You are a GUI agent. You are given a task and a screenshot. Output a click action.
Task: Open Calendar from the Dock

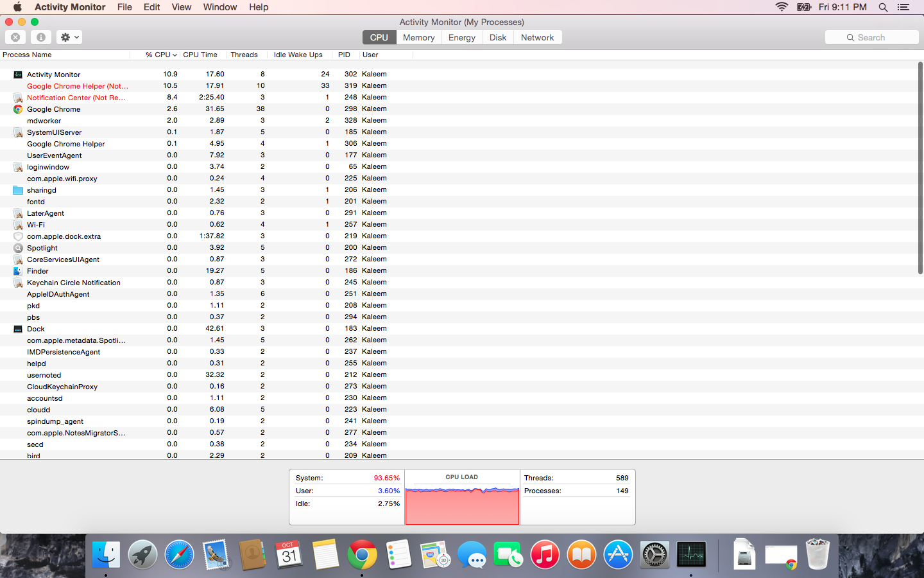pos(289,554)
